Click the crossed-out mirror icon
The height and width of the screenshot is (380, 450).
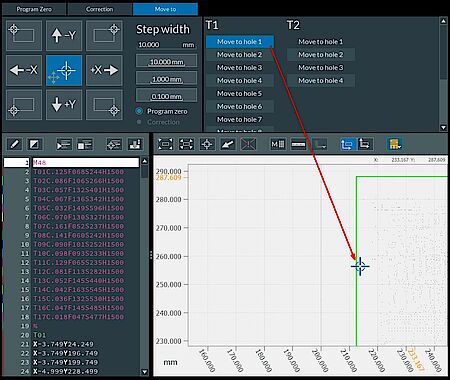coord(248,144)
